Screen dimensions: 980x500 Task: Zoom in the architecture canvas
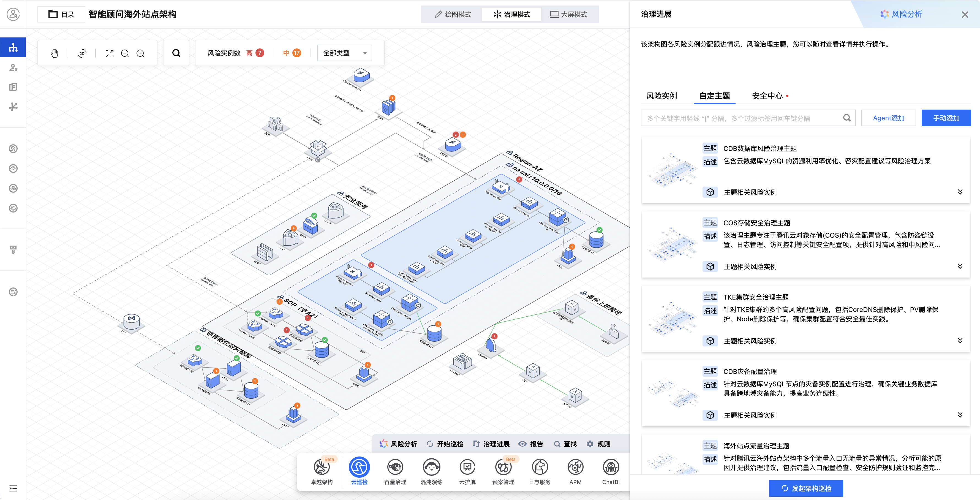pos(140,53)
